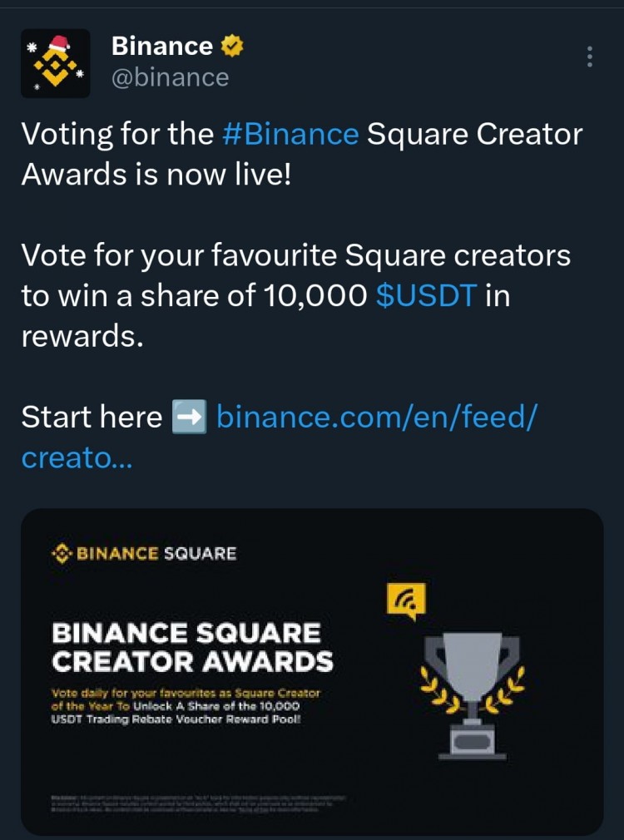The image size is (624, 840).
Task: Click the right arrow emoji
Action: click(x=188, y=417)
